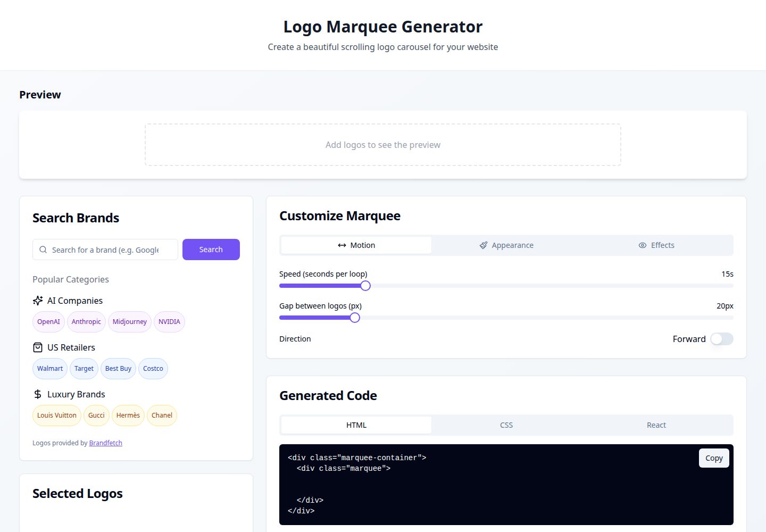Add the Walmart brand chip
Viewport: 766px width, 532px height.
pos(50,369)
